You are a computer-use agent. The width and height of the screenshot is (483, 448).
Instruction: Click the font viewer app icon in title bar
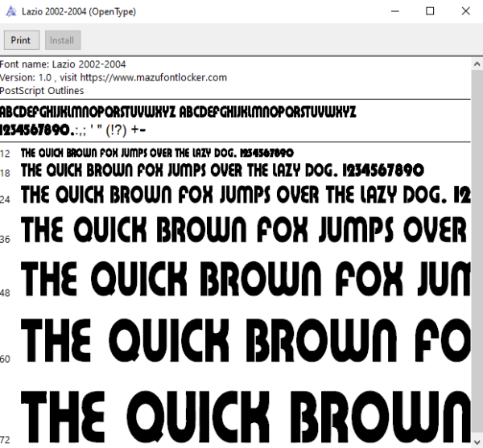pos(11,12)
